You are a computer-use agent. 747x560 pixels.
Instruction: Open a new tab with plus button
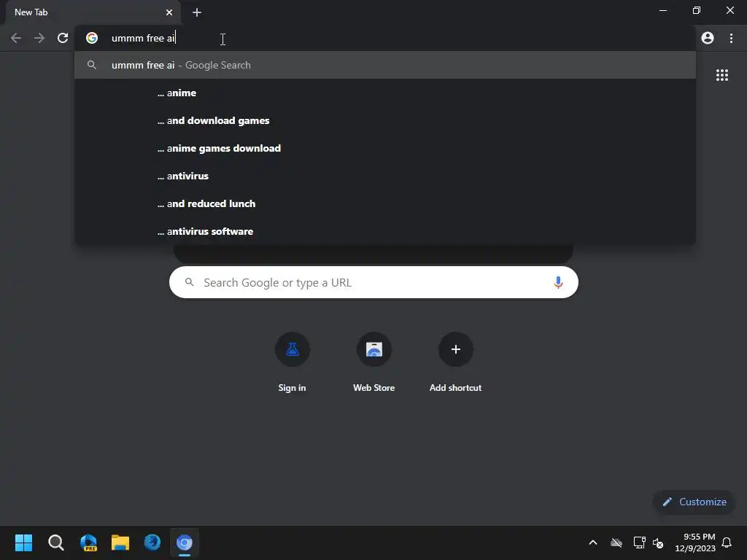point(197,12)
